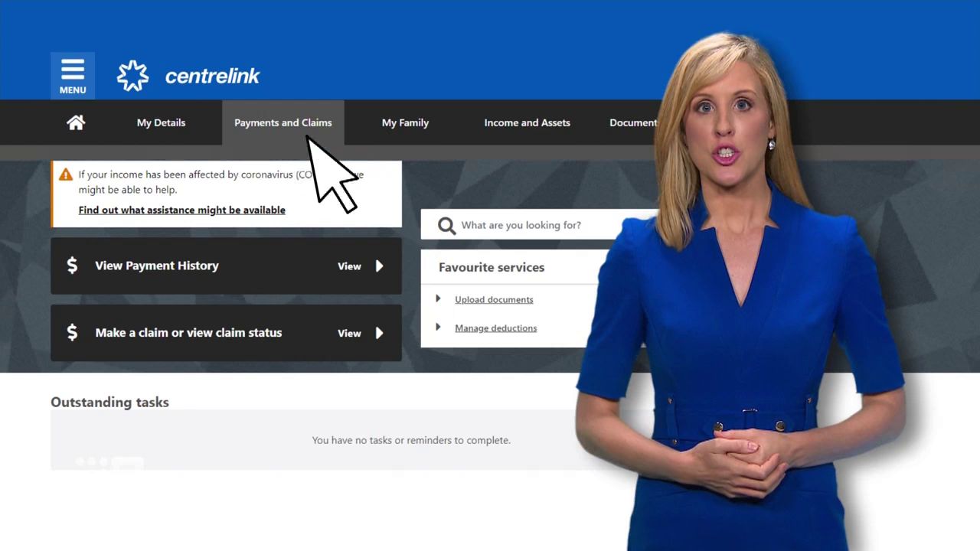Click the View arrow on View Payment History
Screen dimensions: 980x551
click(x=378, y=266)
